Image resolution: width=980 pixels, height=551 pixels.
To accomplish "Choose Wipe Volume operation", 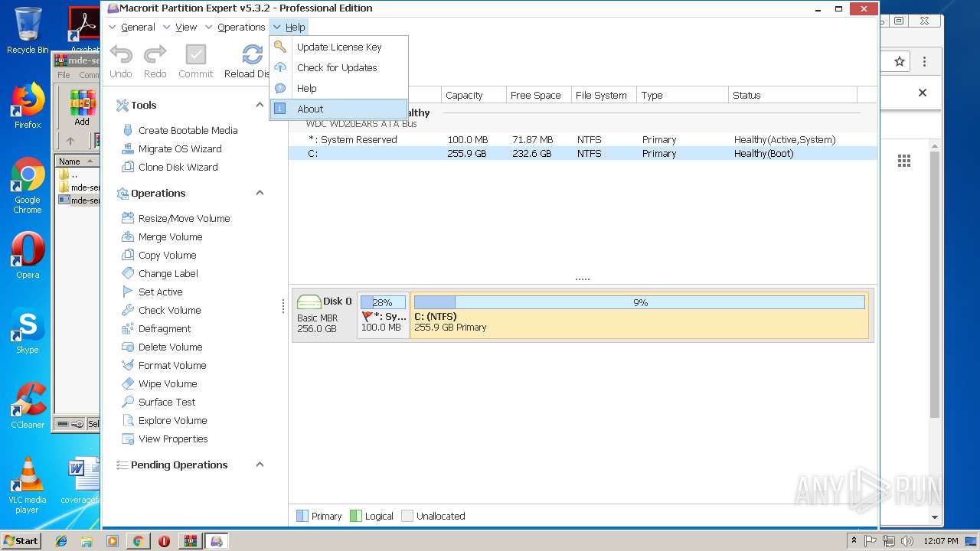I will pyautogui.click(x=159, y=383).
